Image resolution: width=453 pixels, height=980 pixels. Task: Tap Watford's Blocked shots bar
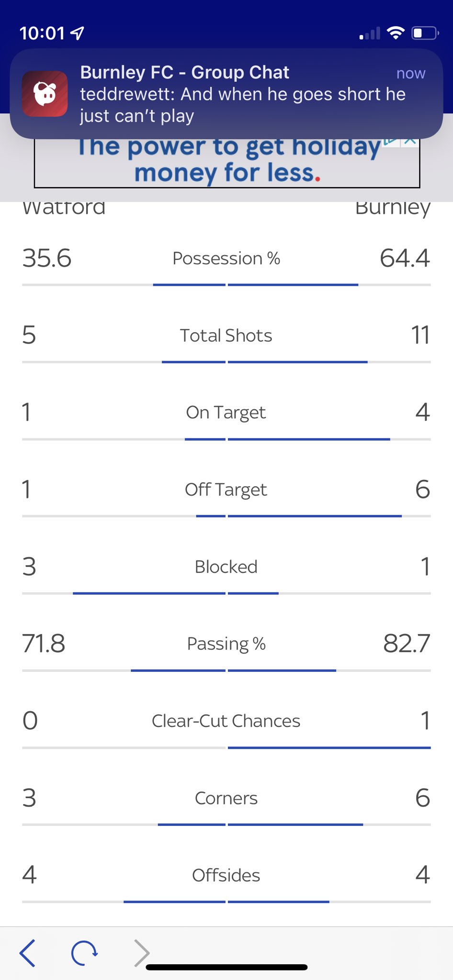[x=149, y=593]
